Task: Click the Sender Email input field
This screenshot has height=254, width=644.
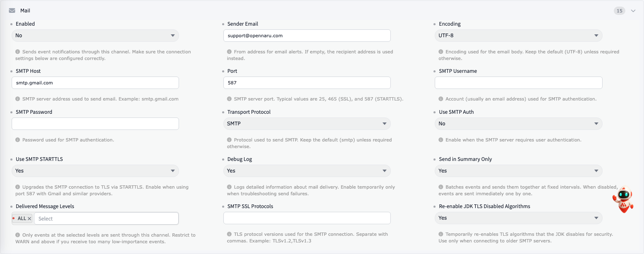Action: tap(307, 36)
